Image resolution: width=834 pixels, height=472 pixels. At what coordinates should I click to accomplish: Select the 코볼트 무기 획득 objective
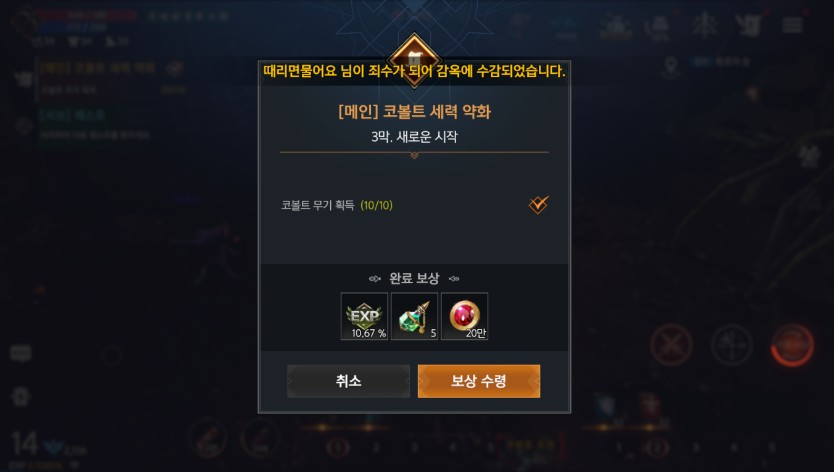pyautogui.click(x=337, y=205)
